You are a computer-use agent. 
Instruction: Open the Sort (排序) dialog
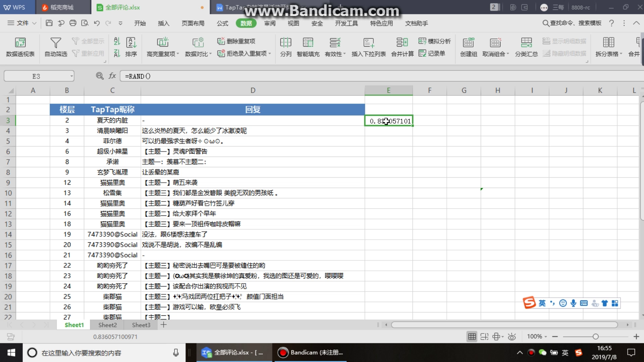131,47
